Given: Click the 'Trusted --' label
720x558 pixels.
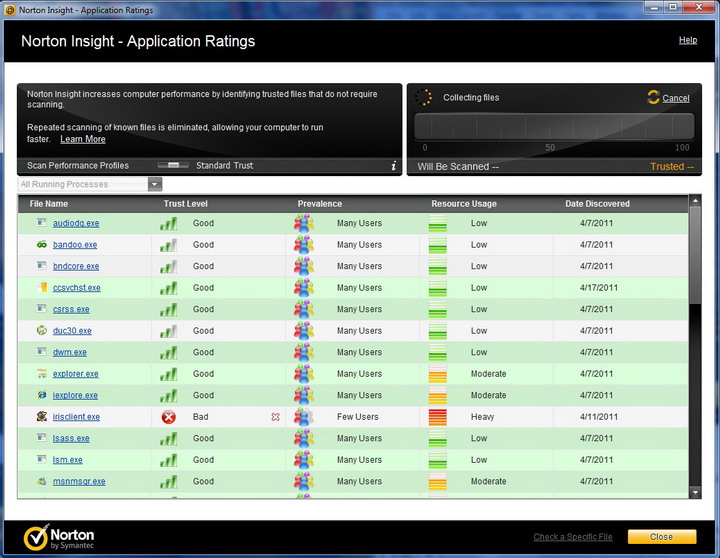Looking at the screenshot, I should 672,166.
